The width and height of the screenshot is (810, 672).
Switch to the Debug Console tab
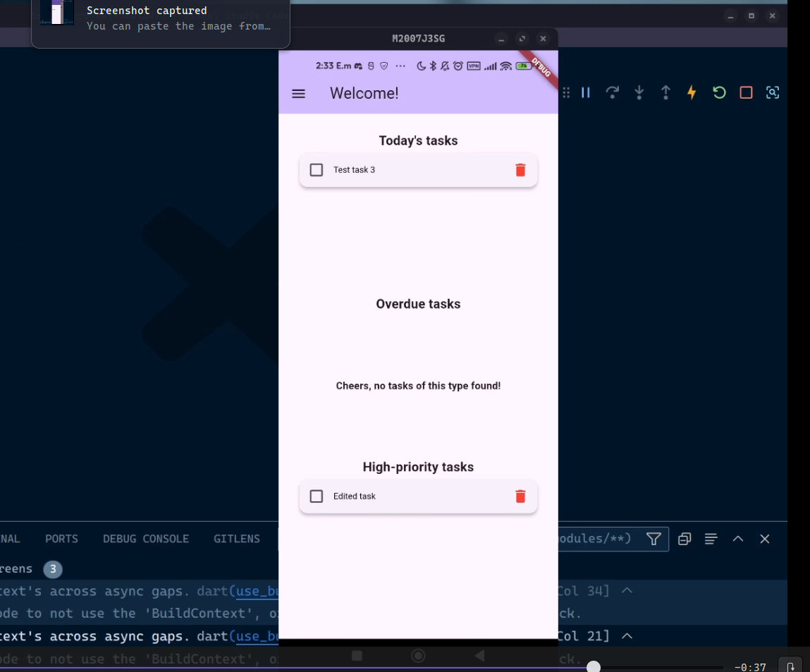(x=146, y=539)
